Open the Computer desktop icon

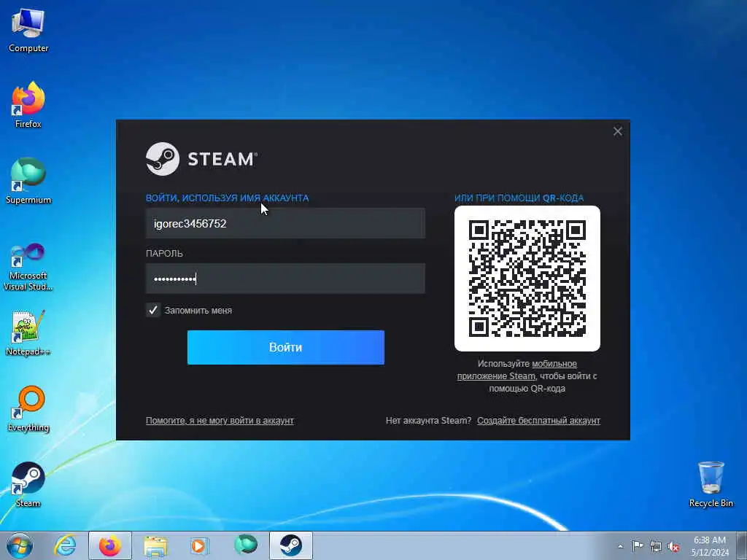pyautogui.click(x=28, y=30)
